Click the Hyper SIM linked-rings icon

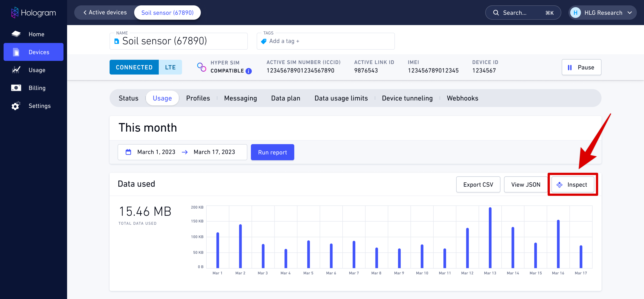click(x=201, y=67)
